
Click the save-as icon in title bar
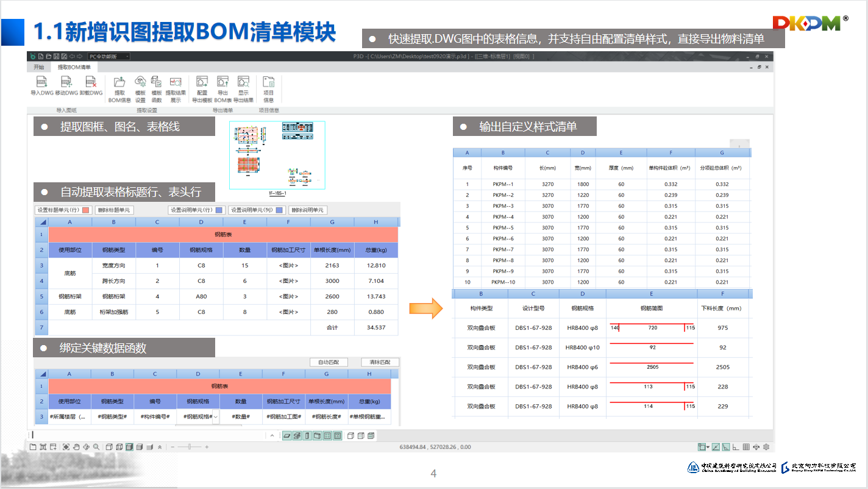(63, 56)
